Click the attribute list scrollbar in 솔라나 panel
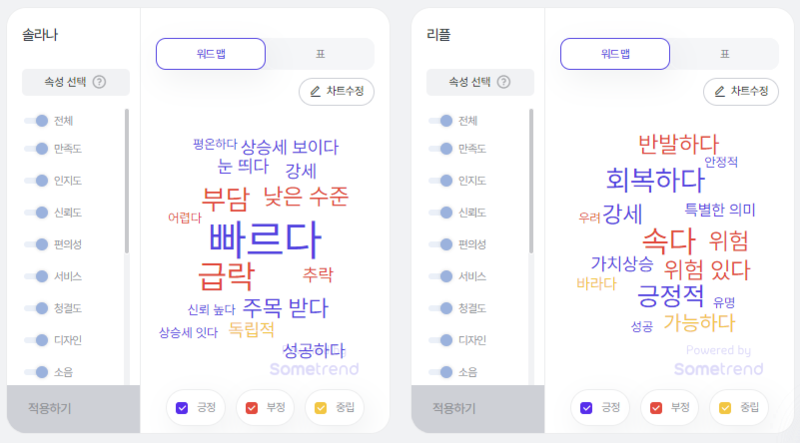This screenshot has width=800, height=443. (x=127, y=181)
